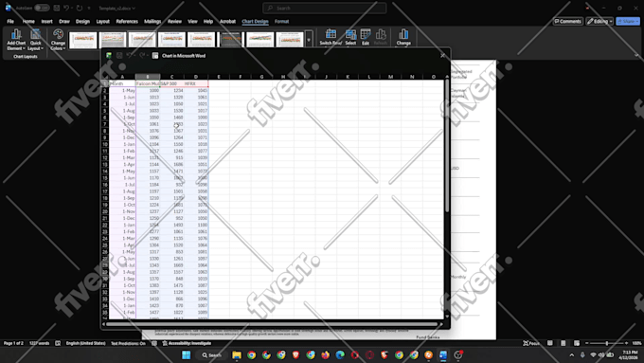The height and width of the screenshot is (363, 644).
Task: Click the spelling proofing icon in status bar
Action: (x=58, y=343)
